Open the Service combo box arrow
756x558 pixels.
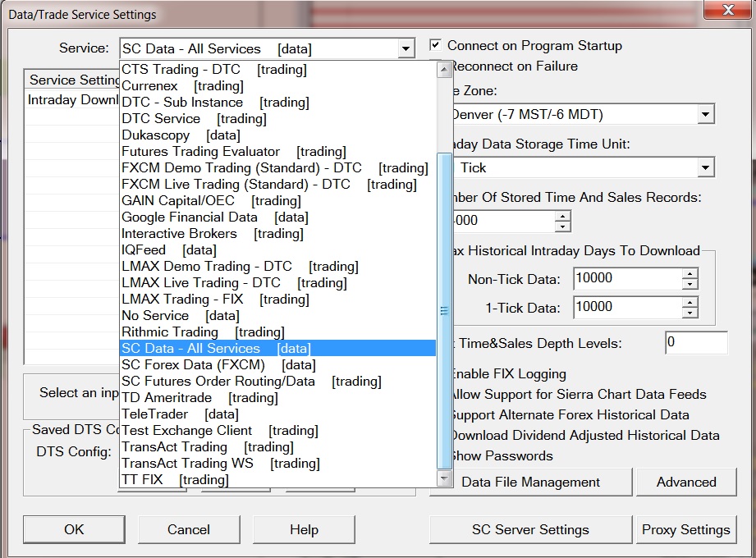tap(406, 48)
